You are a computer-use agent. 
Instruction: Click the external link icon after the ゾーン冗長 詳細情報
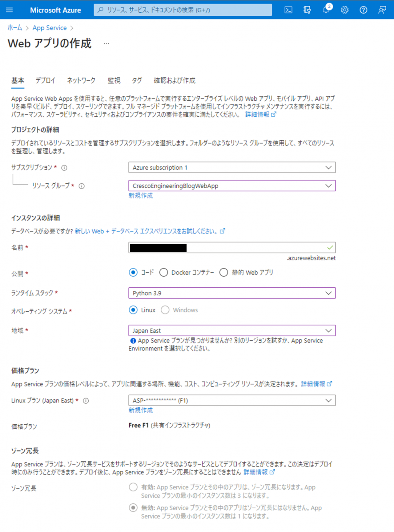[x=272, y=472]
